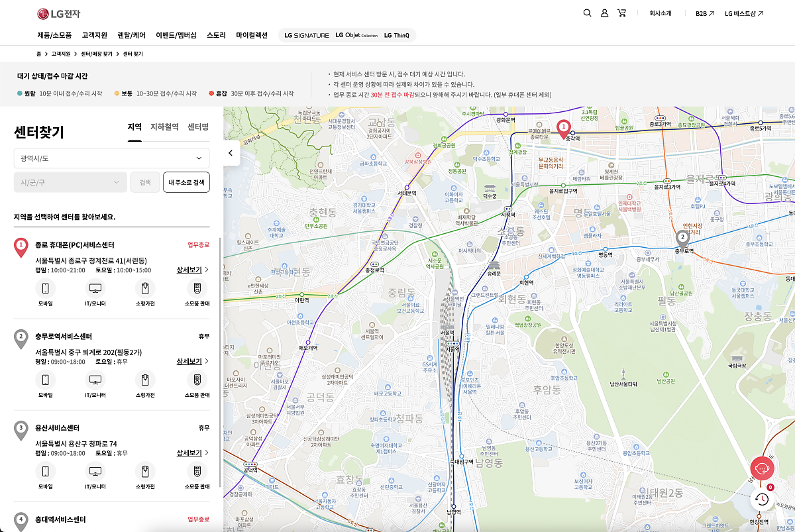Open the my account person icon
Screen dimensions: 795x532
604,13
